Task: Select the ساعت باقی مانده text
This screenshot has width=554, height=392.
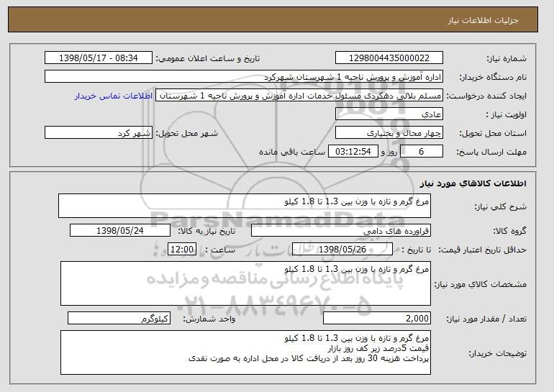Action: [292, 152]
